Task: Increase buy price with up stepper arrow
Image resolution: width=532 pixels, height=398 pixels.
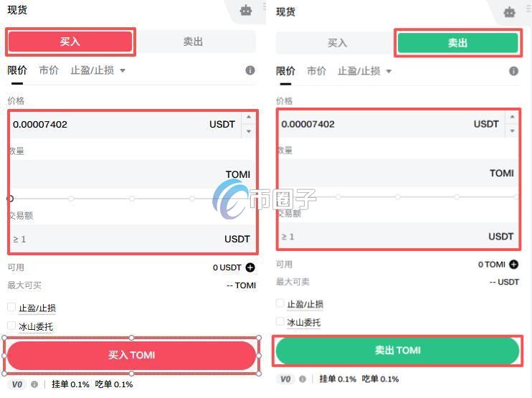Action: [x=249, y=117]
